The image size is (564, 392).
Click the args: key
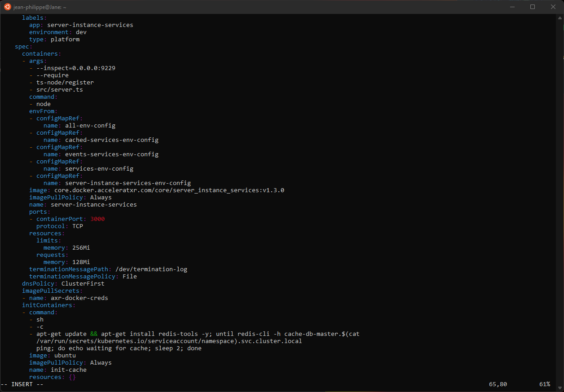click(x=38, y=61)
